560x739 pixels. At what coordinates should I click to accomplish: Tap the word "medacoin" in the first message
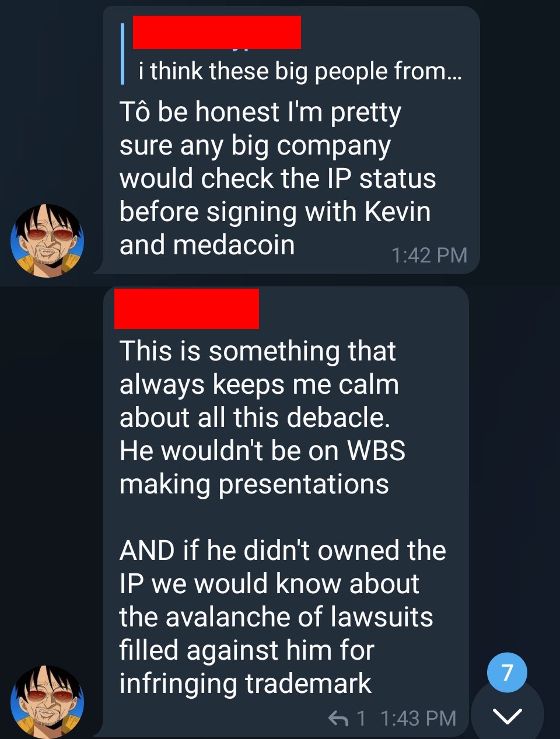tap(234, 245)
